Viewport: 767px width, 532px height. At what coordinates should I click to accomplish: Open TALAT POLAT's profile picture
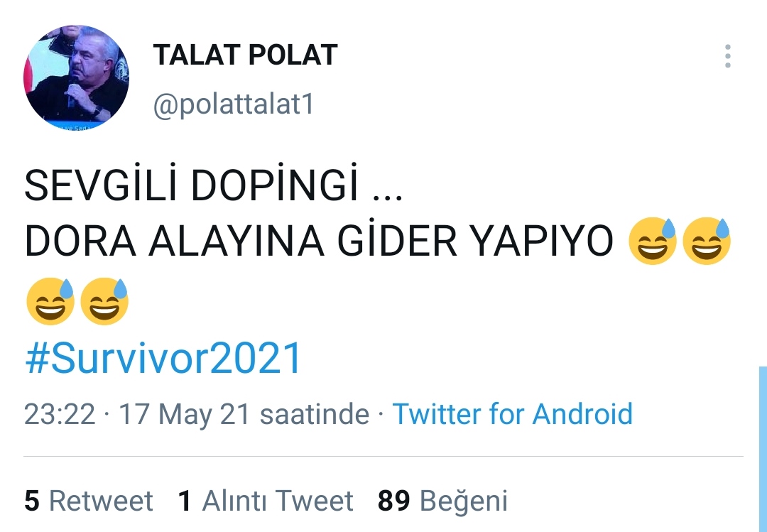(76, 77)
